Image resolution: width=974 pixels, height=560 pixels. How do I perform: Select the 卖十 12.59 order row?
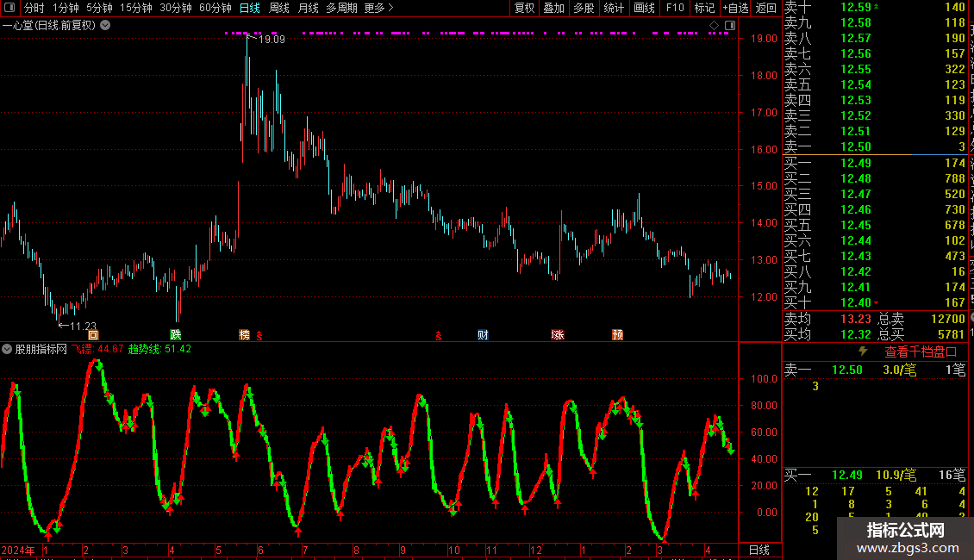coord(875,7)
